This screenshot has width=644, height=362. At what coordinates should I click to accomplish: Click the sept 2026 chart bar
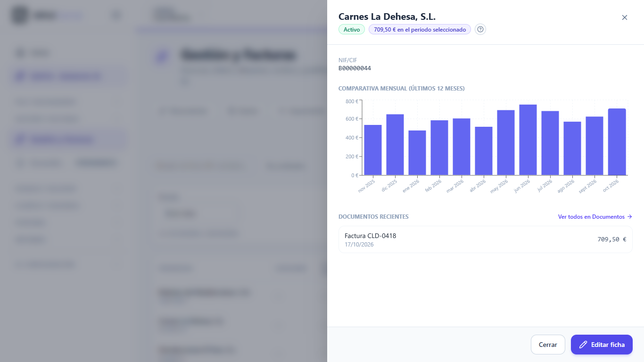[594, 146]
